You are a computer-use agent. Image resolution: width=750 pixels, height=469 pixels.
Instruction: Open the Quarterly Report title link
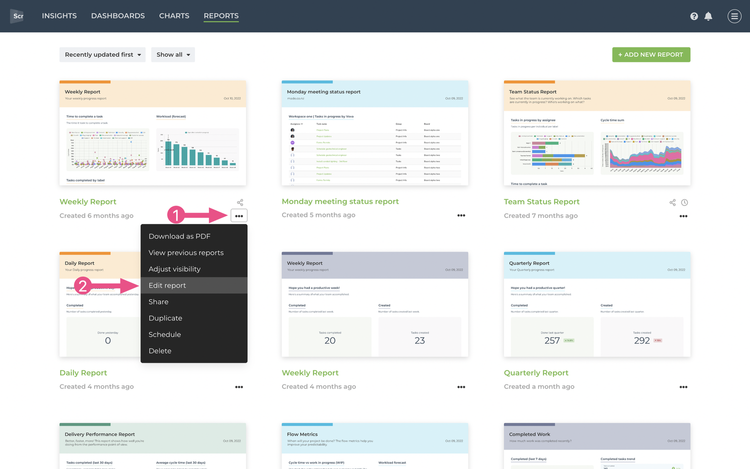pos(536,373)
